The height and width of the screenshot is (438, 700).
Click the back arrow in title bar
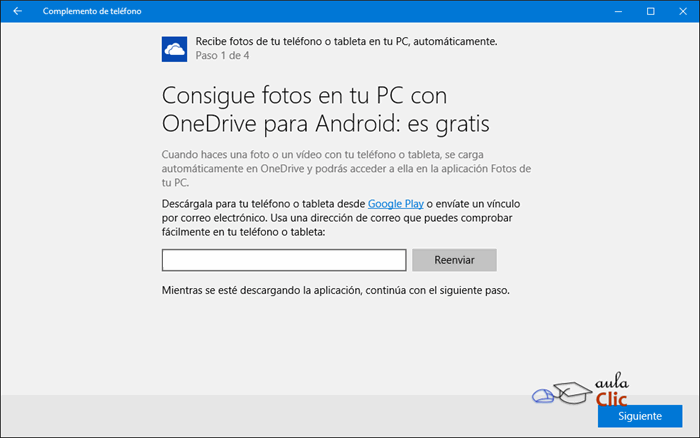[17, 11]
